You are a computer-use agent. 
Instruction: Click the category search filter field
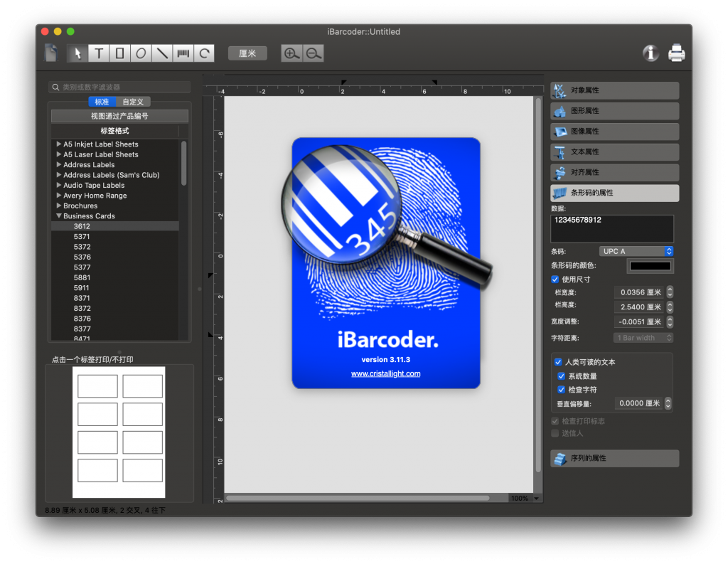[119, 87]
